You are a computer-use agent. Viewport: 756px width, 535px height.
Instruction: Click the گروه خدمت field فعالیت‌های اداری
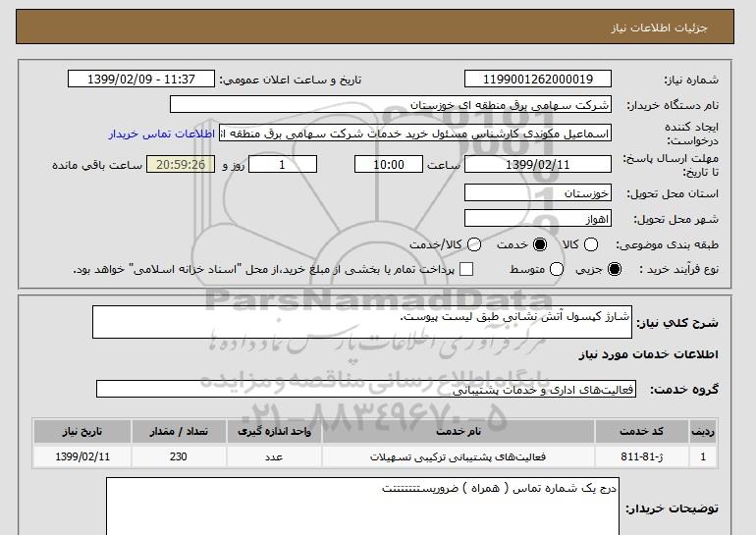[x=366, y=389]
